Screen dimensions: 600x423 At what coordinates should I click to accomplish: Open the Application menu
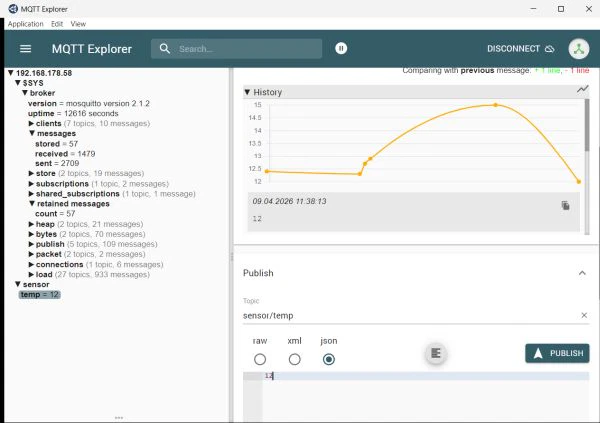[25, 23]
